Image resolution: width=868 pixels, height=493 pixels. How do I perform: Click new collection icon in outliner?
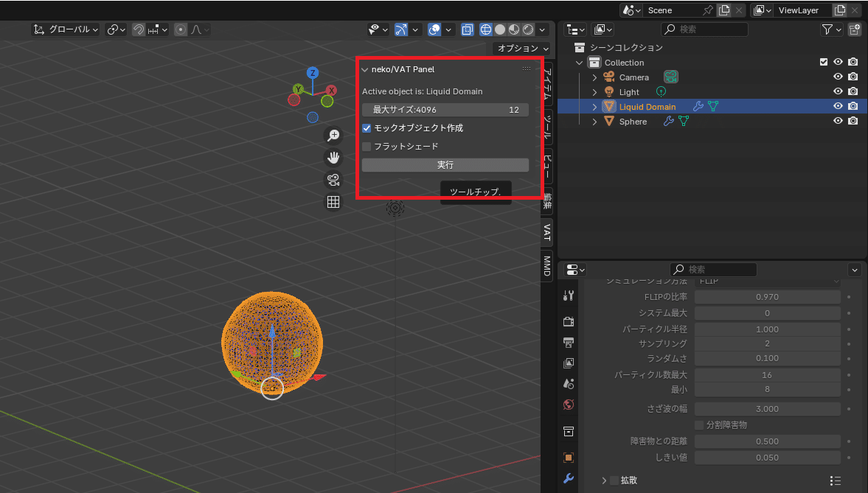[x=855, y=29]
